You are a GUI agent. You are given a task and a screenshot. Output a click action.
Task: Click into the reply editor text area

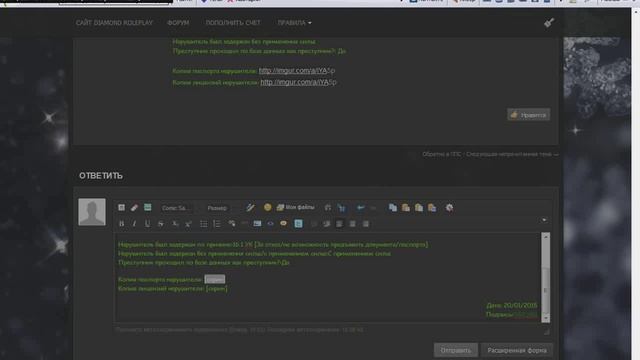point(327,278)
